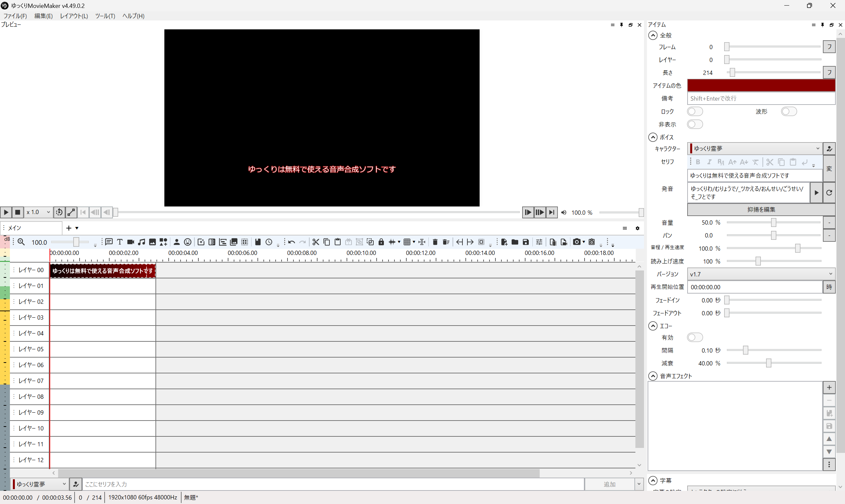Image resolution: width=845 pixels, height=504 pixels.
Task: Open the バージョン v1.7 dropdown
Action: [x=761, y=274]
